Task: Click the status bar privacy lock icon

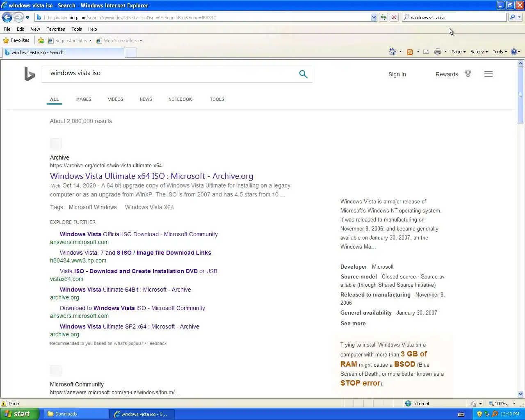Action: coord(473,404)
